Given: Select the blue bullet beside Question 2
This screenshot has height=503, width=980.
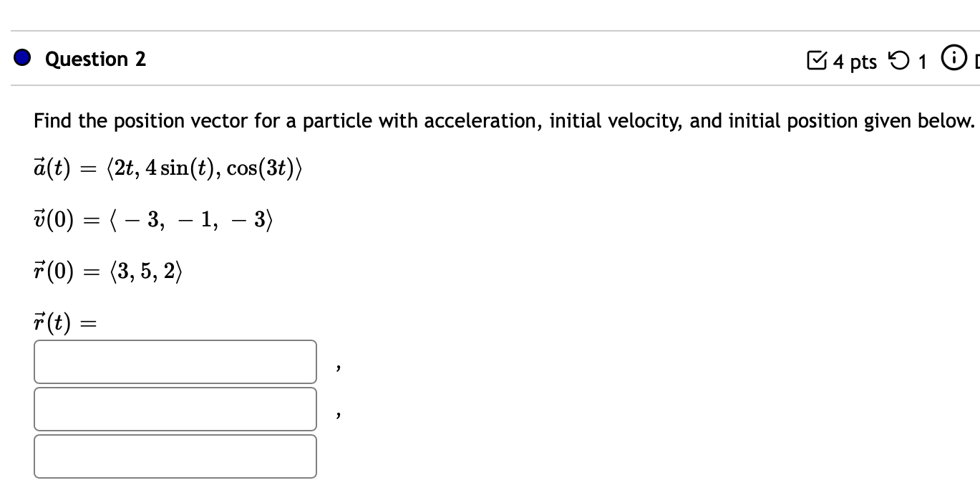Looking at the screenshot, I should [22, 58].
